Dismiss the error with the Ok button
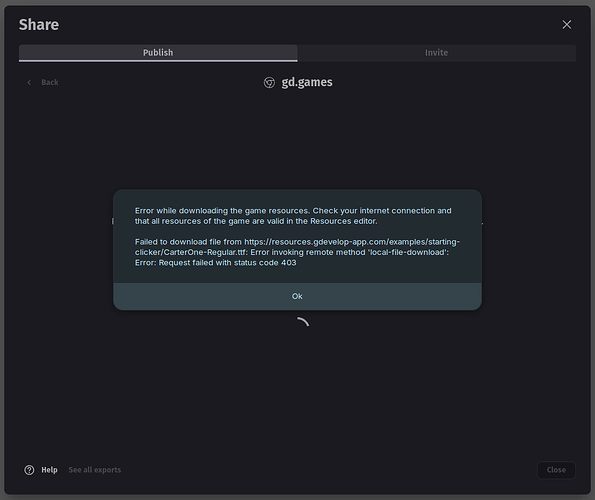Image resolution: width=595 pixels, height=500 pixels. coord(297,296)
